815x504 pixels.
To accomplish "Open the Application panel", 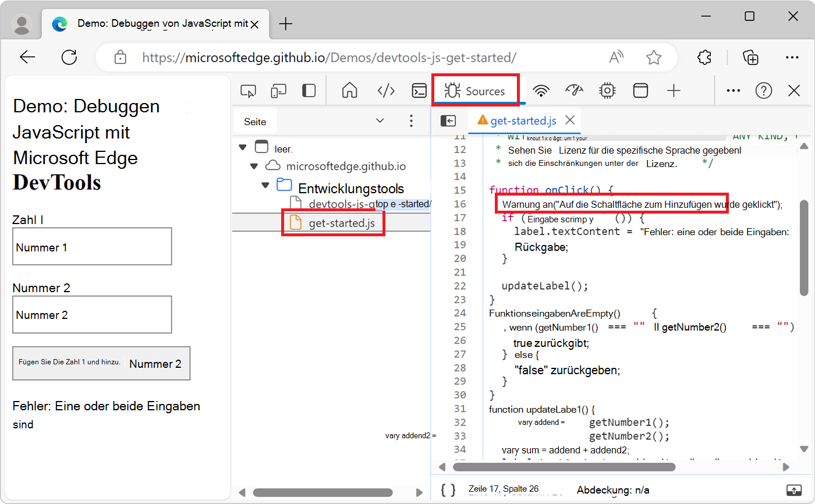I will (x=640, y=90).
